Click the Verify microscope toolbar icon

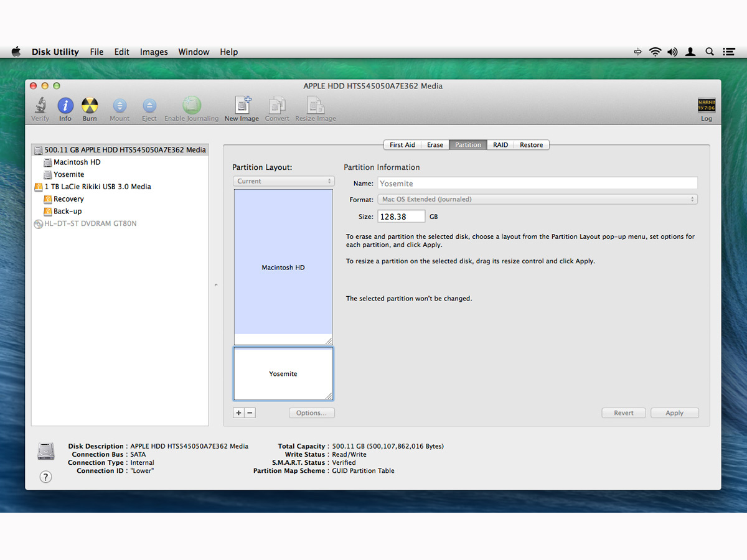[x=40, y=105]
